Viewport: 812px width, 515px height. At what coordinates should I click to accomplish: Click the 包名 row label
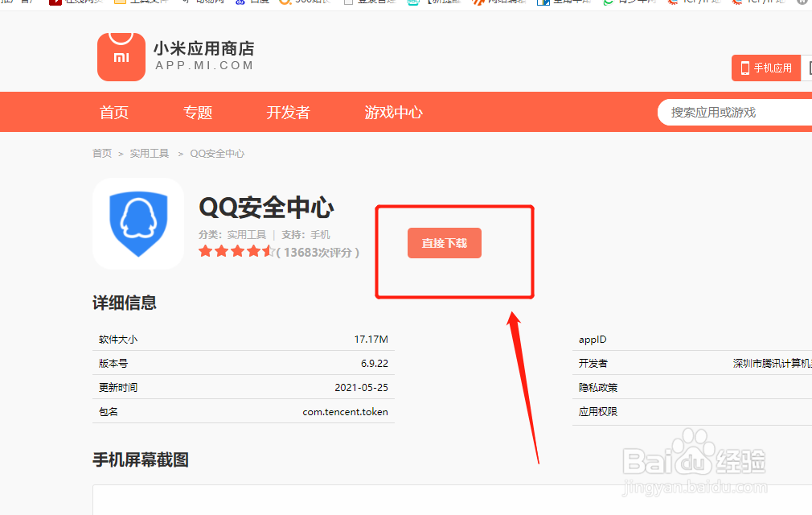pos(109,412)
